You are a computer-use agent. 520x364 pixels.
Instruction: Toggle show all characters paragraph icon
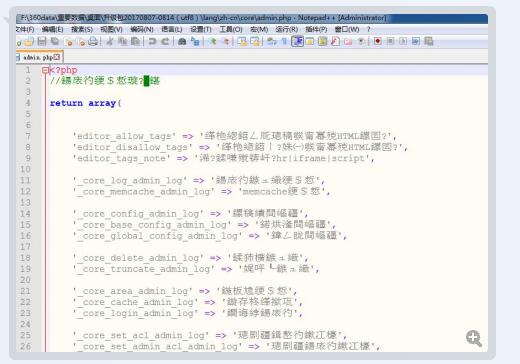coord(284,41)
